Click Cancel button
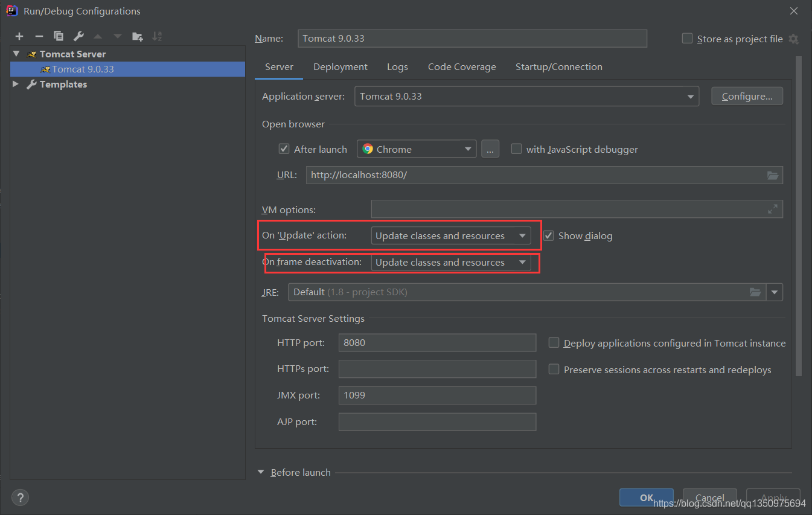812x515 pixels. pos(709,497)
